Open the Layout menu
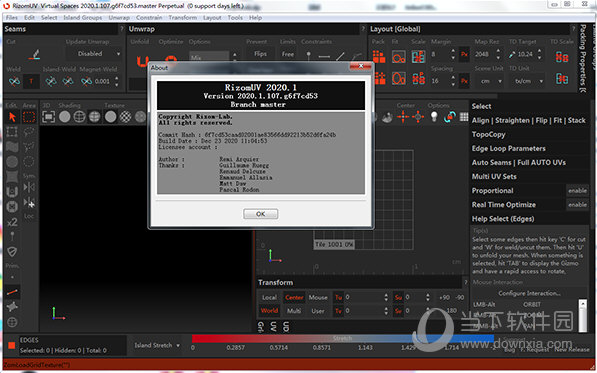The height and width of the screenshot is (373, 597). point(212,18)
